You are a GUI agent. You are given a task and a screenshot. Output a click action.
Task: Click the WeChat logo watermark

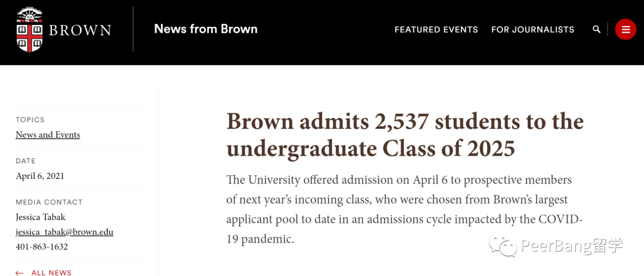503,245
